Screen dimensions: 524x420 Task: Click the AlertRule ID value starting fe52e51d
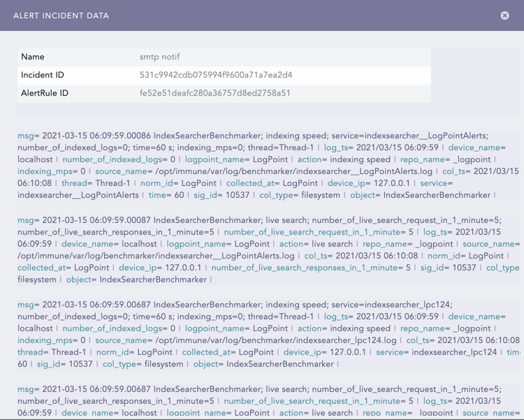(214, 93)
